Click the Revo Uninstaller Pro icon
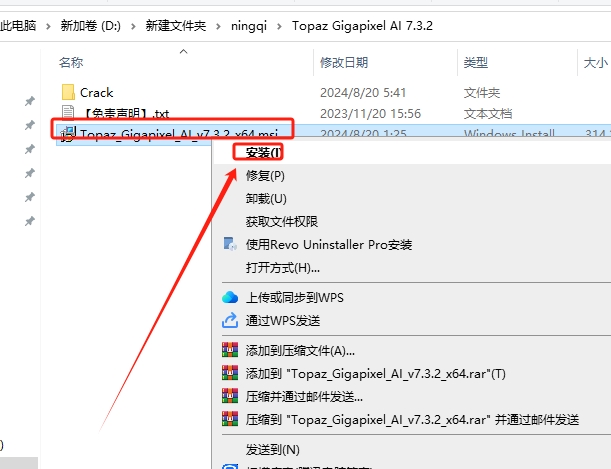This screenshot has width=611, height=469. tap(230, 244)
